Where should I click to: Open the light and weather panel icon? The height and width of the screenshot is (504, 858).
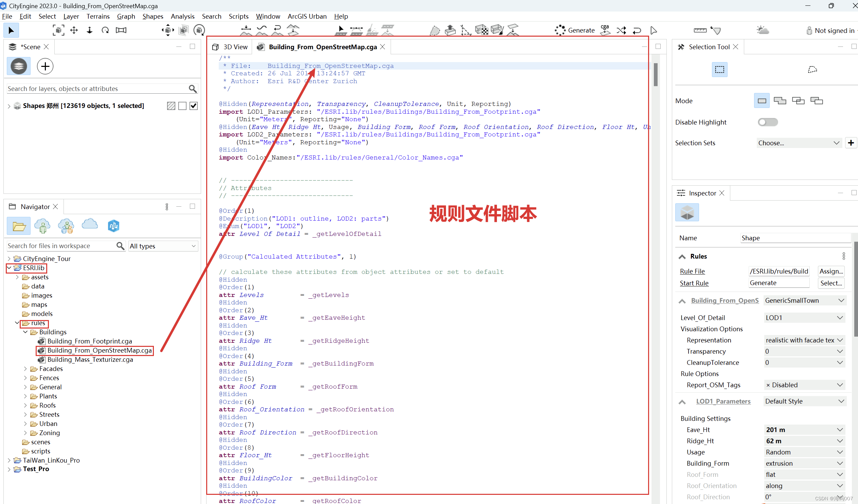pyautogui.click(x=763, y=30)
